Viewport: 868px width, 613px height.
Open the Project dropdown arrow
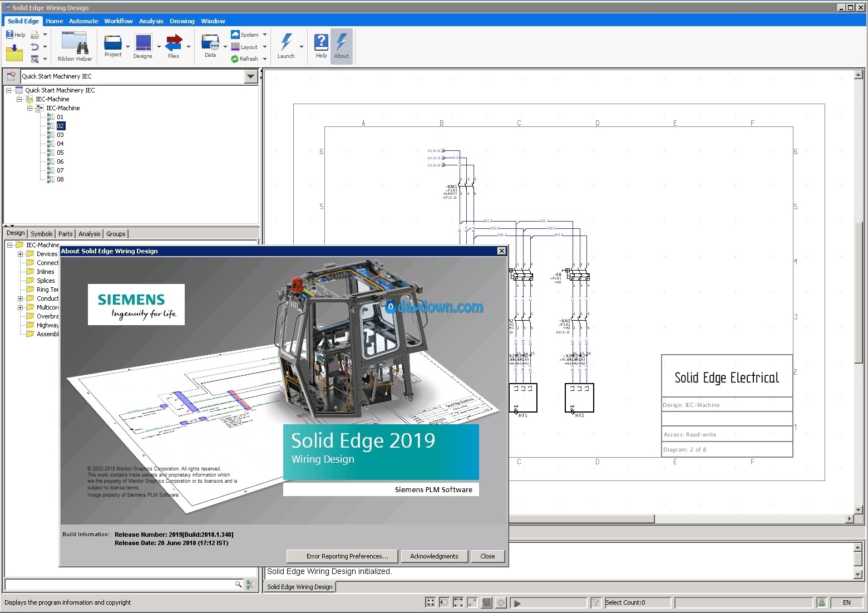pos(128,47)
